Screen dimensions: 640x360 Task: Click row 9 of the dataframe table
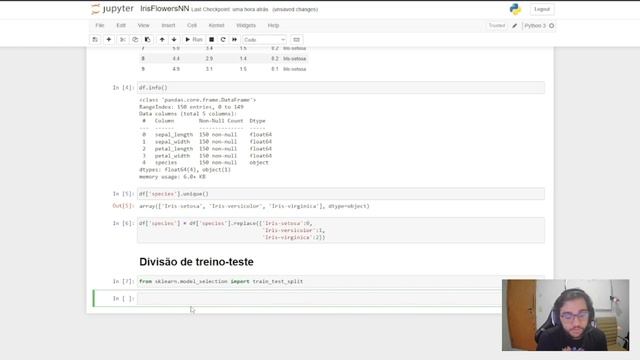(x=224, y=69)
